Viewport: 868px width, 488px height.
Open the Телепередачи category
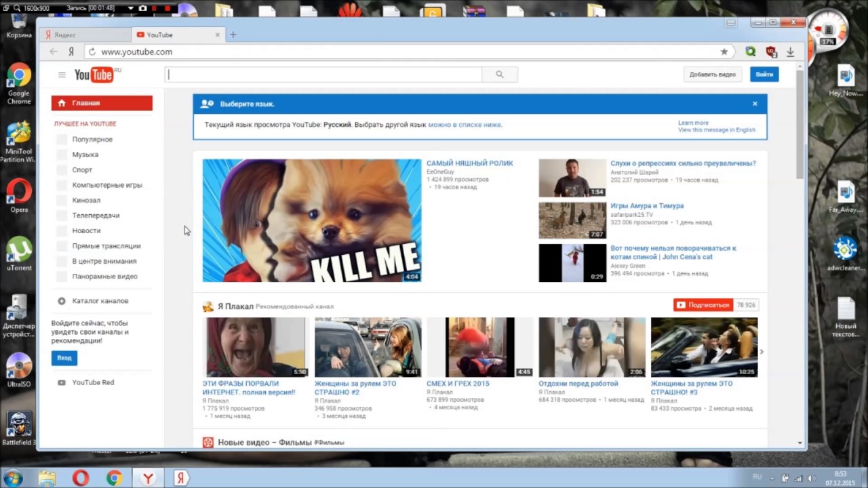click(96, 216)
